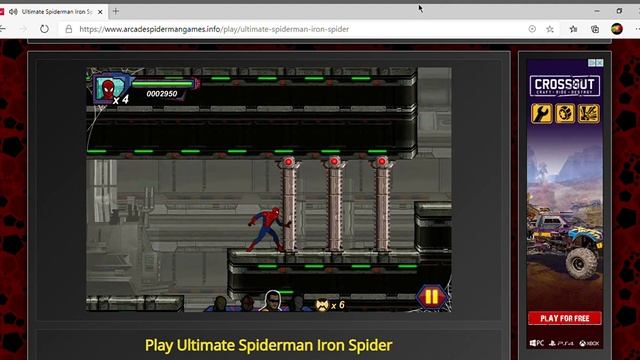Mute tab via the speaker icon
The height and width of the screenshot is (360, 640).
13,12
